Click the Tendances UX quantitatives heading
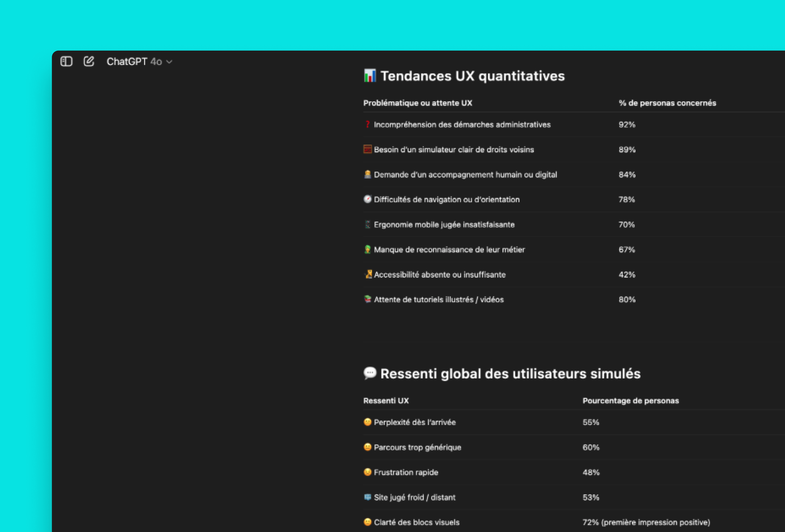The width and height of the screenshot is (785, 532). [472, 76]
